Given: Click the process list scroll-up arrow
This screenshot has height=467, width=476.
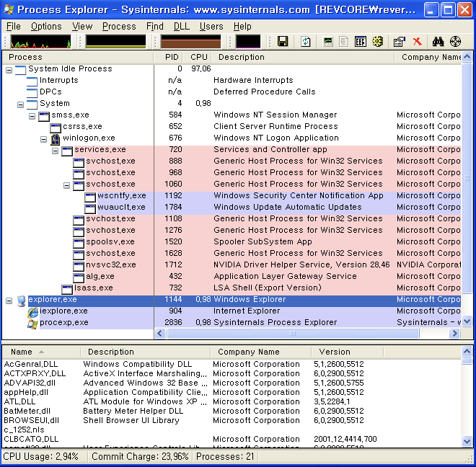Looking at the screenshot, I should pyautogui.click(x=467, y=57).
